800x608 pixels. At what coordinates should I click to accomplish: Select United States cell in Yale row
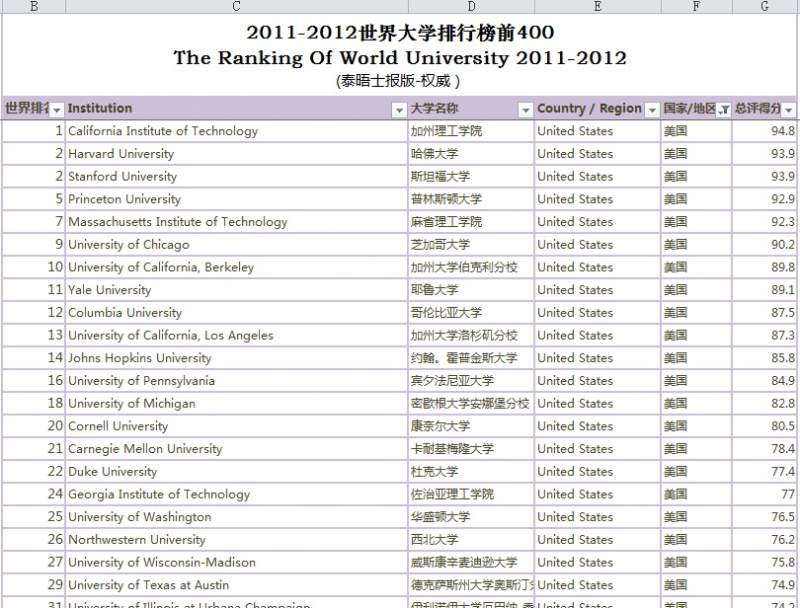click(597, 290)
